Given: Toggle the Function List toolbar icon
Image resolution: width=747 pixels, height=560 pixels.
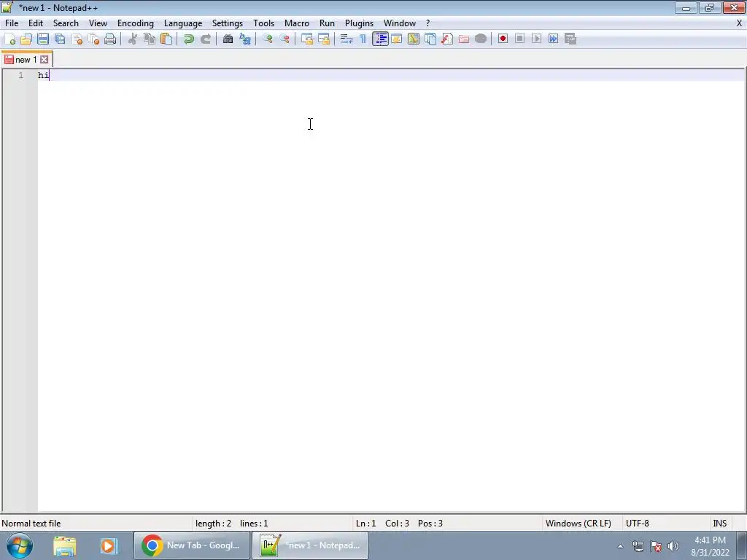Looking at the screenshot, I should (x=447, y=39).
